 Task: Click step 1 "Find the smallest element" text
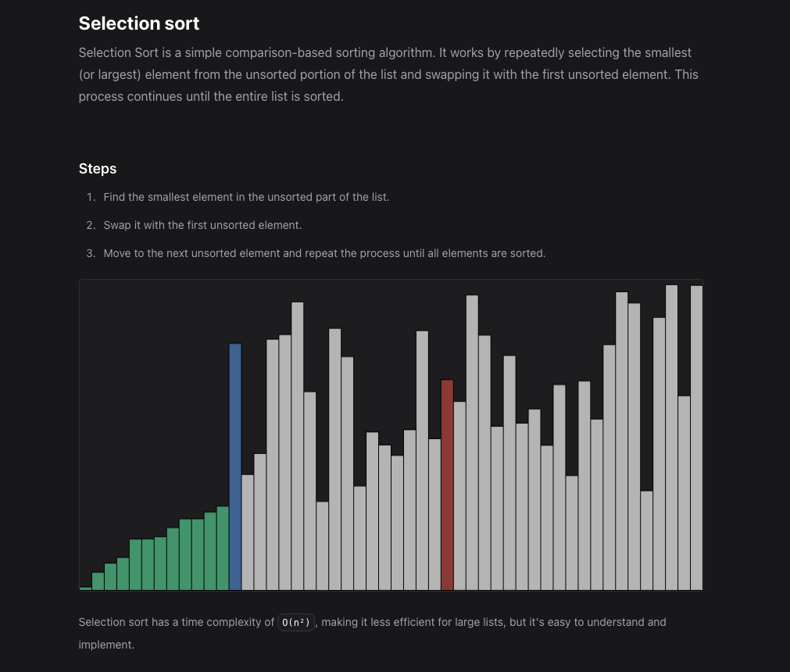[246, 197]
